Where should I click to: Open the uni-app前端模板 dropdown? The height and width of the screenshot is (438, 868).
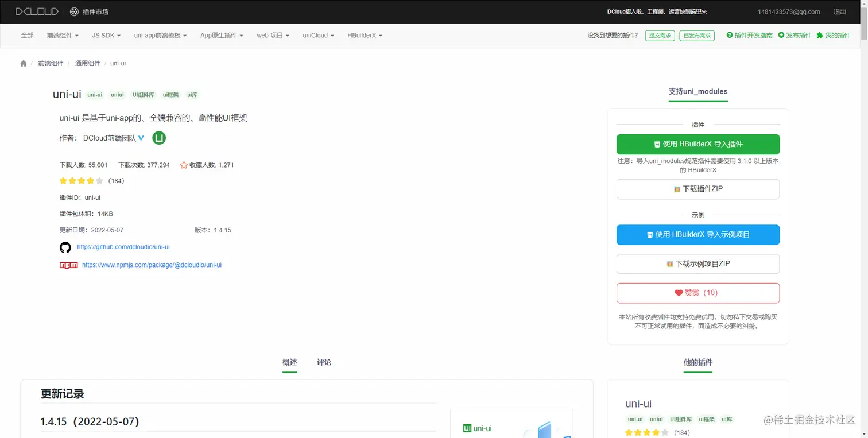(x=160, y=36)
